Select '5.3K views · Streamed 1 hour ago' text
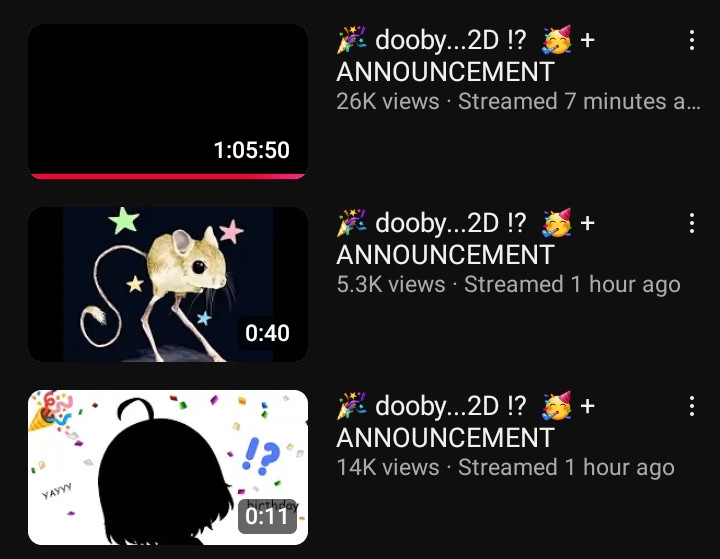Image resolution: width=720 pixels, height=559 pixels. [508, 284]
